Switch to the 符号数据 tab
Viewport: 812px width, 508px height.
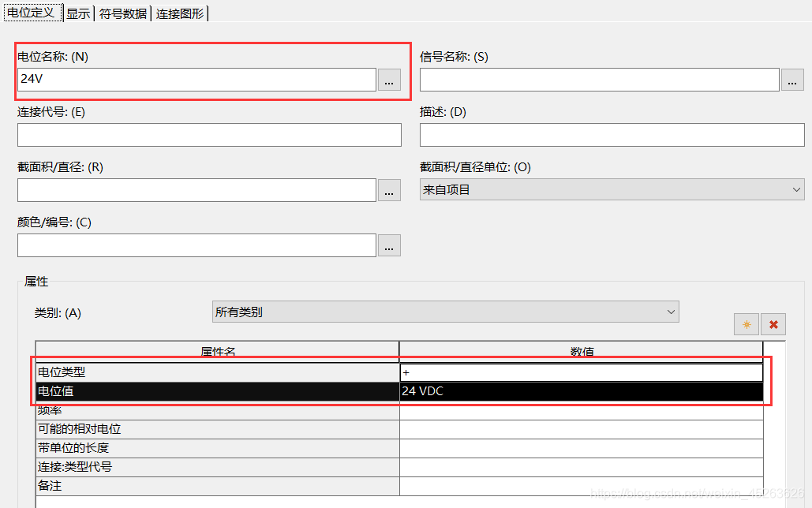click(122, 13)
